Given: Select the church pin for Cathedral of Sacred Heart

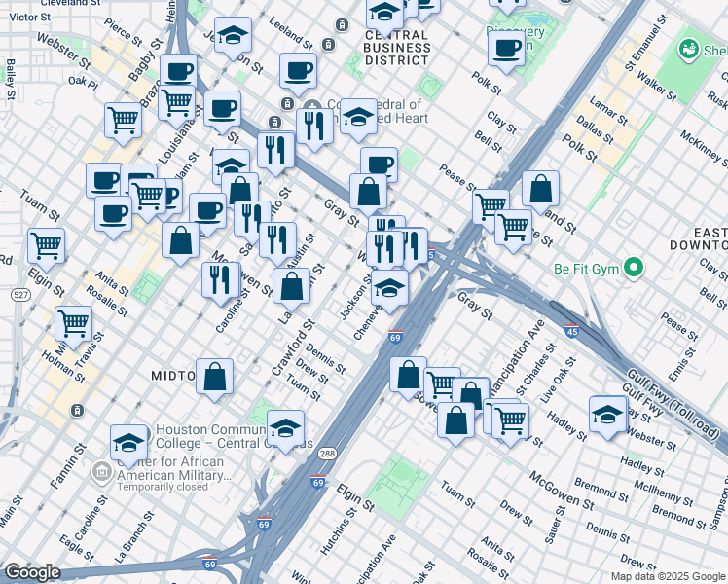Looking at the screenshot, I should [312, 105].
